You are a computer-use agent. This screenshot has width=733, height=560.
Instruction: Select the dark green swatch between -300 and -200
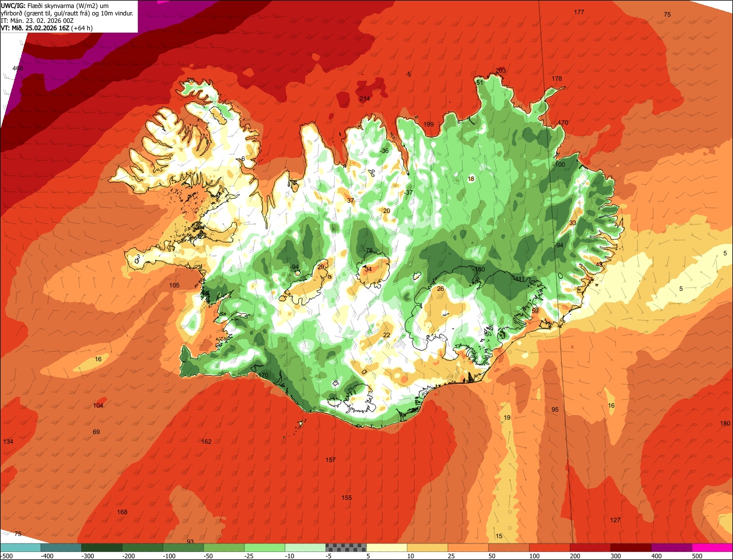[101, 547]
